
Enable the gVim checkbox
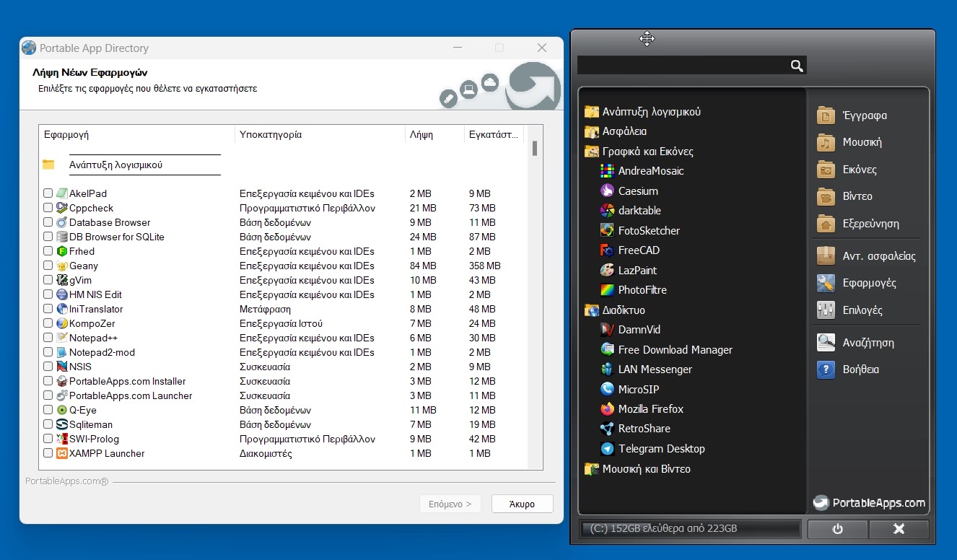[x=48, y=280]
